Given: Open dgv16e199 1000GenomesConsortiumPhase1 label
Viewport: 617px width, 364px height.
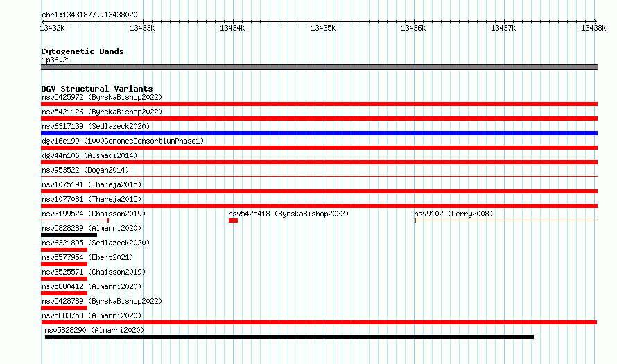Looking at the screenshot, I should click(123, 141).
